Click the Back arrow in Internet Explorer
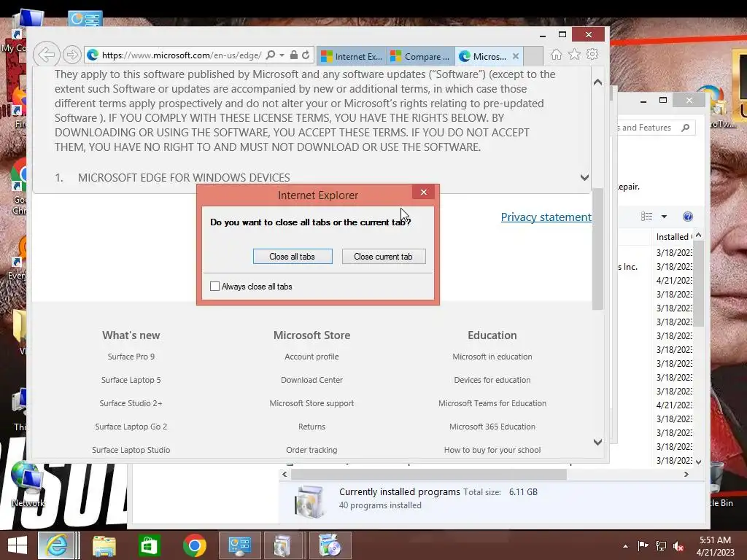This screenshot has width=747, height=560. pyautogui.click(x=46, y=55)
